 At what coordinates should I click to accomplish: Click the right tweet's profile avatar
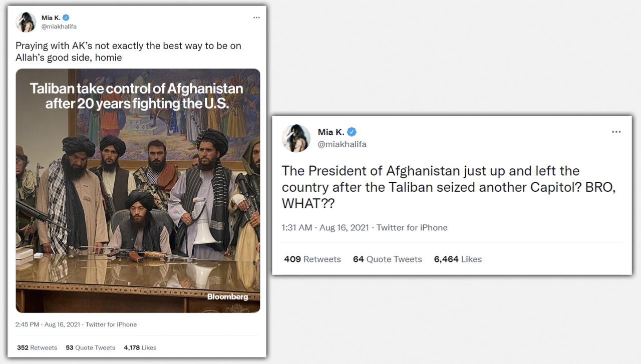(x=296, y=138)
